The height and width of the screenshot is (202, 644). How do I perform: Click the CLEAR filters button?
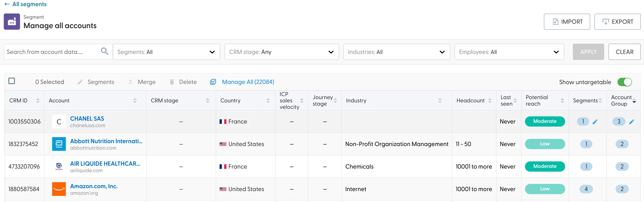point(624,52)
